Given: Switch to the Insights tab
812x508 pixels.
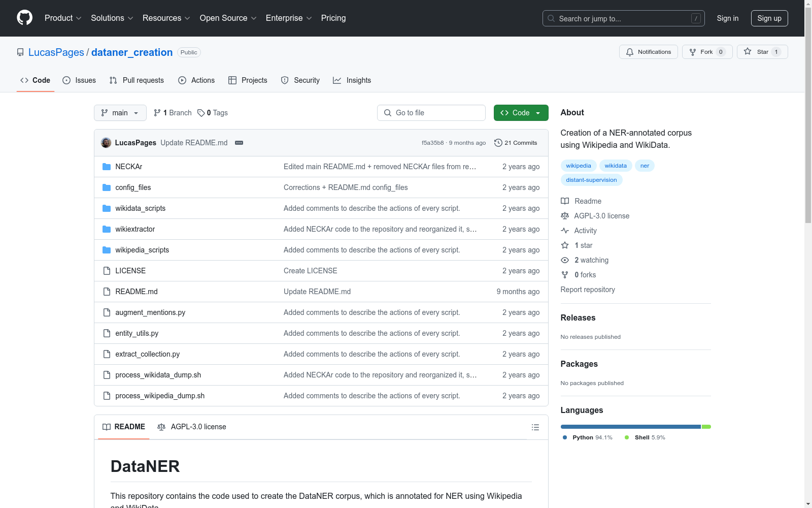Looking at the screenshot, I should point(352,80).
